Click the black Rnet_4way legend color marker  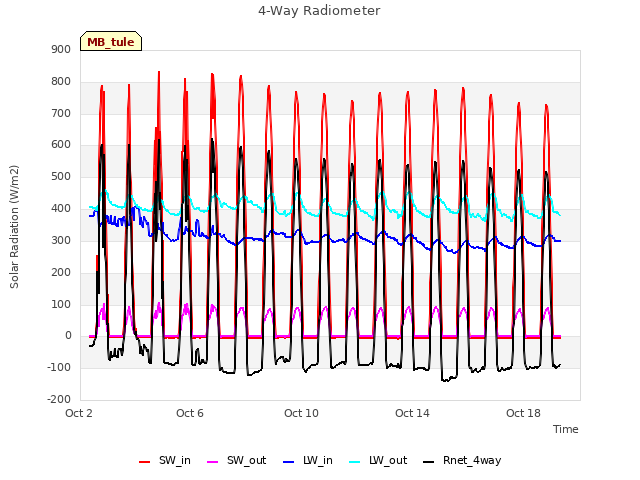click(429, 462)
